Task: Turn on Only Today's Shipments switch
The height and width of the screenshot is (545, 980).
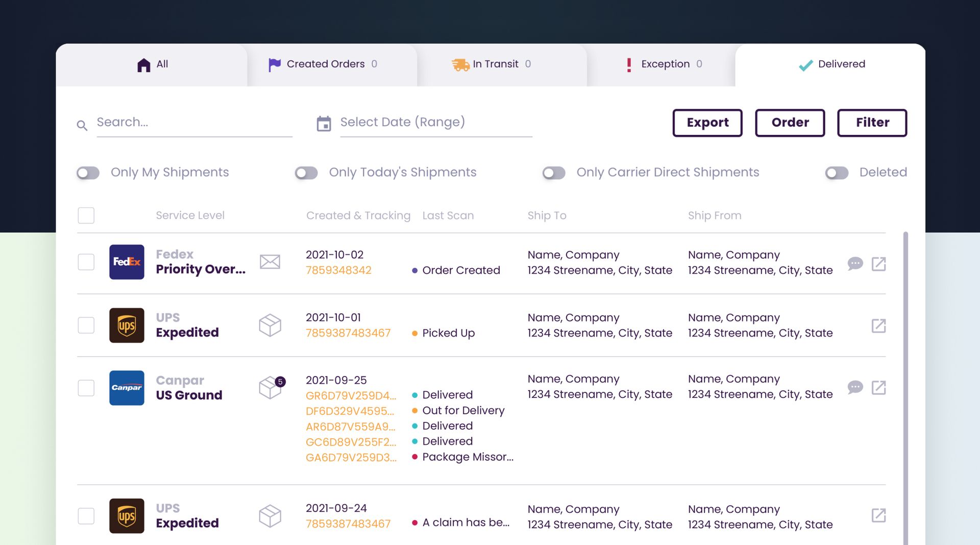Action: (x=306, y=173)
